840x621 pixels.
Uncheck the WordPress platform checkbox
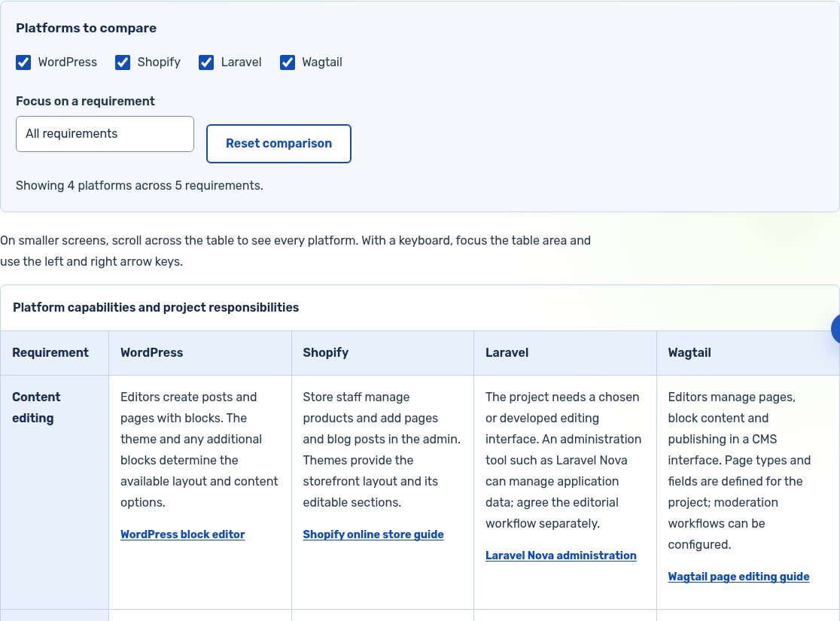click(x=23, y=62)
